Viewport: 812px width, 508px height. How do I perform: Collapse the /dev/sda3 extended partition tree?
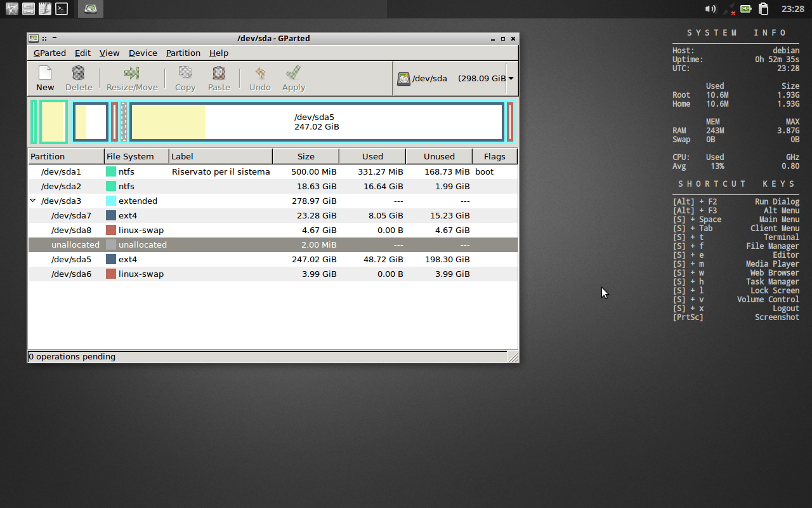pyautogui.click(x=33, y=201)
